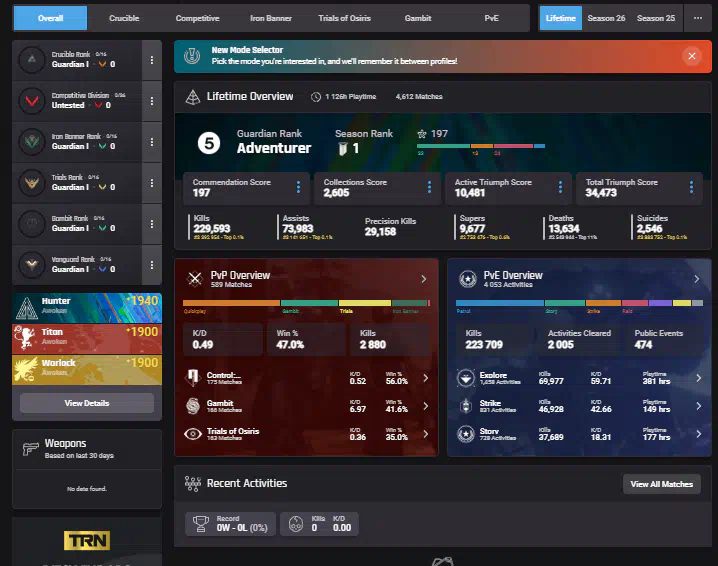Expand the Gambit mode row
718x566 pixels.
(x=425, y=406)
